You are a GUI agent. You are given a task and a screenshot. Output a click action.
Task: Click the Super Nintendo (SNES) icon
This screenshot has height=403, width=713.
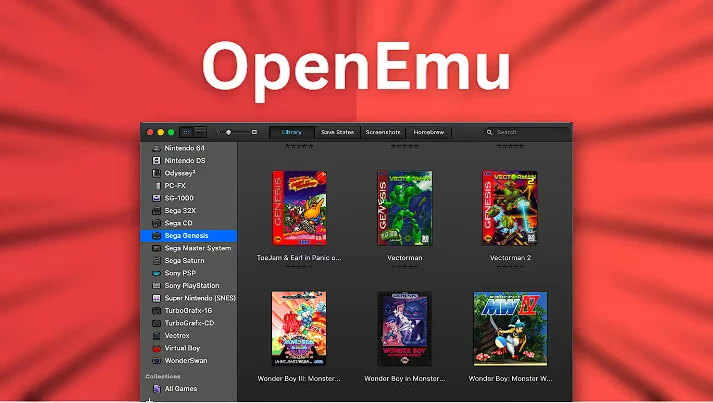pyautogui.click(x=156, y=298)
